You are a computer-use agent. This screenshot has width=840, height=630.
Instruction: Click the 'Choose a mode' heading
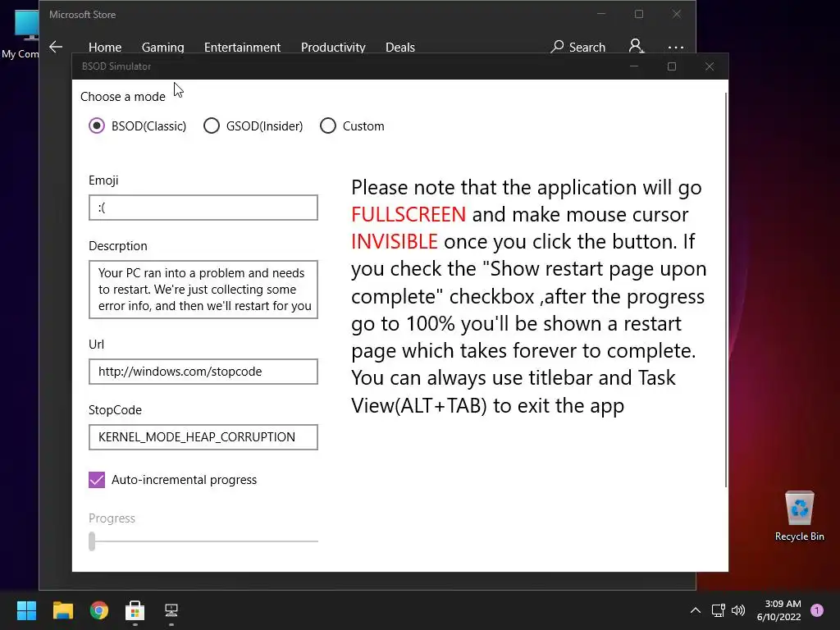click(123, 97)
